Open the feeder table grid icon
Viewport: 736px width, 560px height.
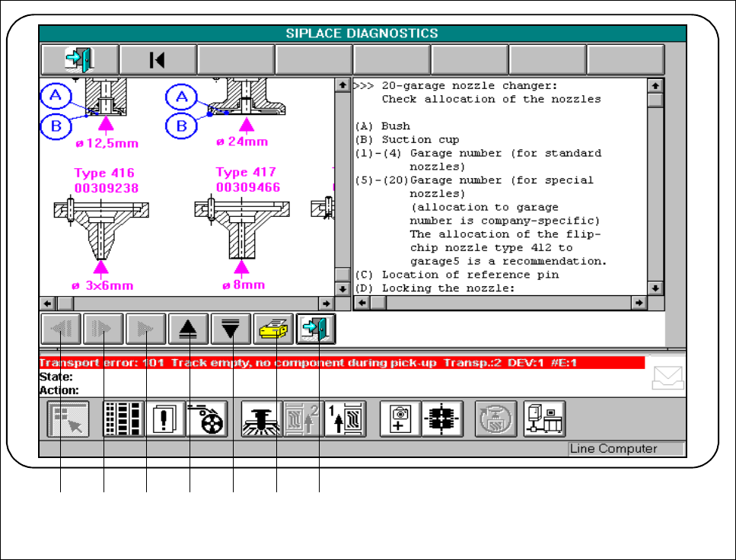click(123, 418)
